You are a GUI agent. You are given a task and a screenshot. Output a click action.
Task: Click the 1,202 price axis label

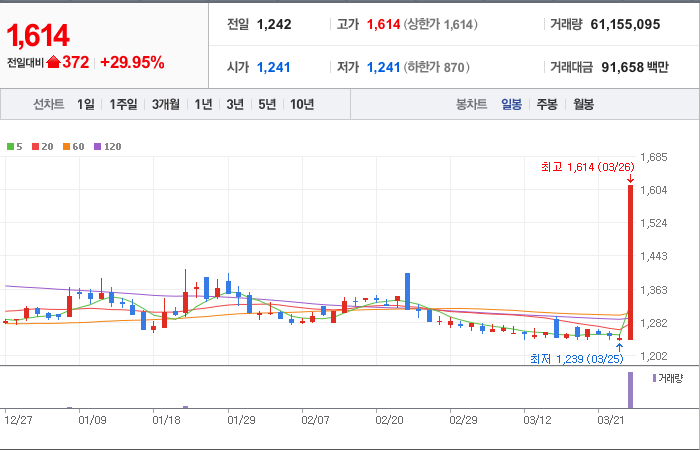(x=654, y=356)
